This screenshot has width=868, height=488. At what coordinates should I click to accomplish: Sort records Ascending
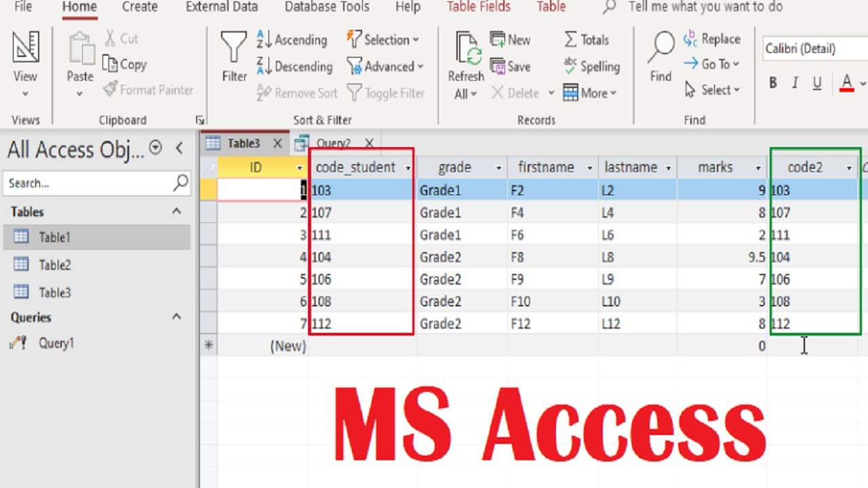click(x=292, y=40)
